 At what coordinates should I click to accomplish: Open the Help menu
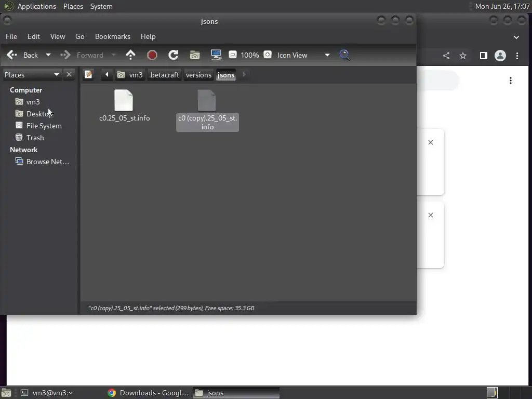pyautogui.click(x=148, y=36)
